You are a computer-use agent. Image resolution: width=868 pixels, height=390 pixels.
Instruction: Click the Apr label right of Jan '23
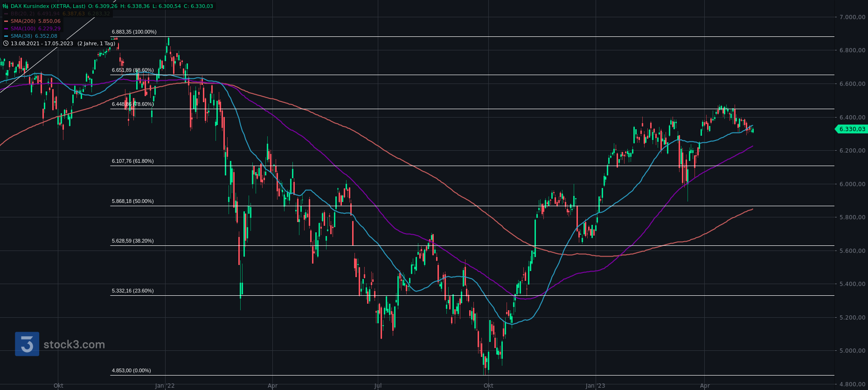[x=705, y=386]
